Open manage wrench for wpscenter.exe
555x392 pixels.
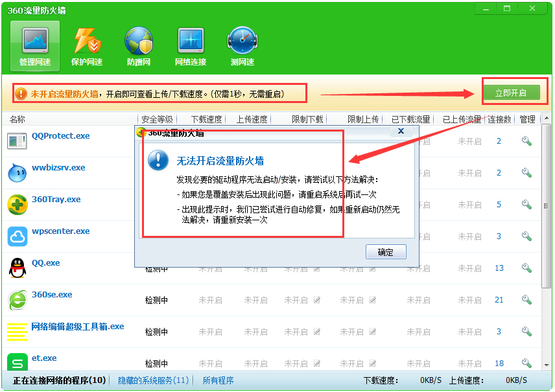(x=526, y=236)
